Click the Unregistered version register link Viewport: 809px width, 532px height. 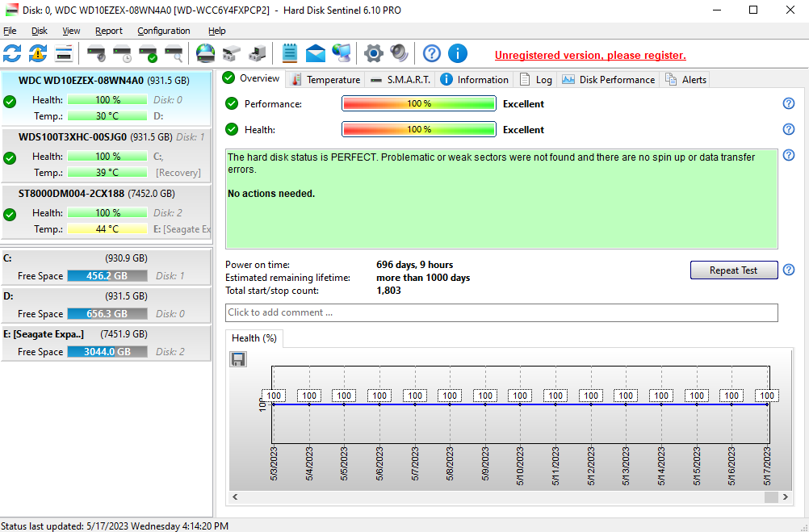590,55
